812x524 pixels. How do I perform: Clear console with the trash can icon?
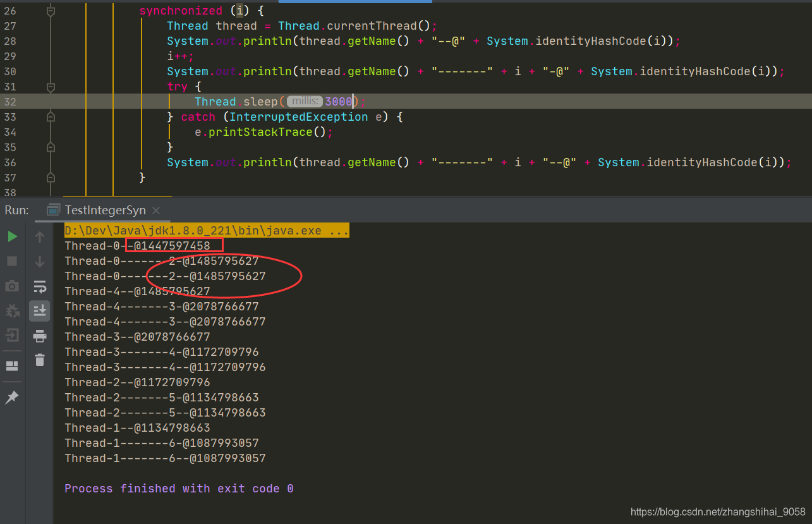pyautogui.click(x=40, y=360)
